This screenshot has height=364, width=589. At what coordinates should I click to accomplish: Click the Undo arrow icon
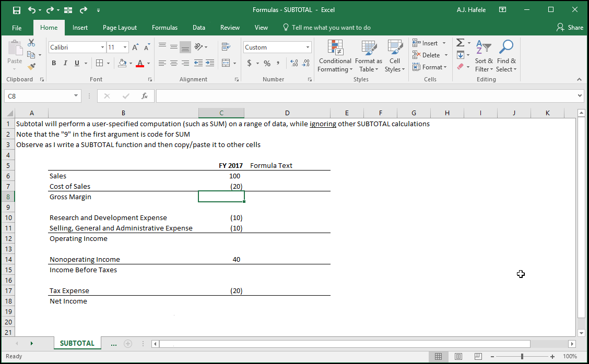pyautogui.click(x=31, y=10)
